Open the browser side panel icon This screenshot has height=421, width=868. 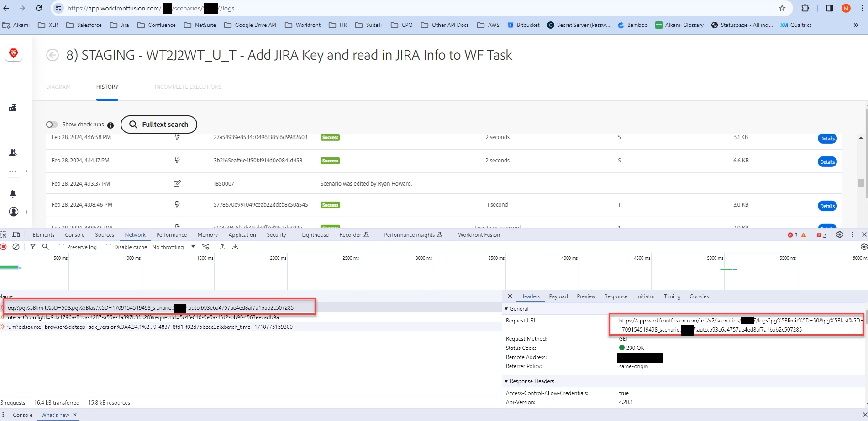(x=830, y=8)
